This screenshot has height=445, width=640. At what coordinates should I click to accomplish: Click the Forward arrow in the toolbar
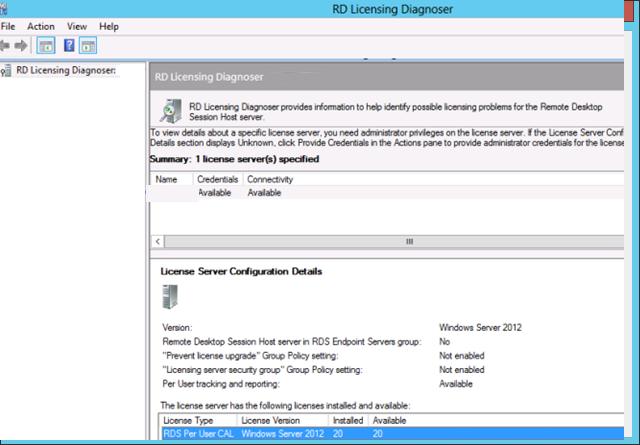[x=21, y=46]
